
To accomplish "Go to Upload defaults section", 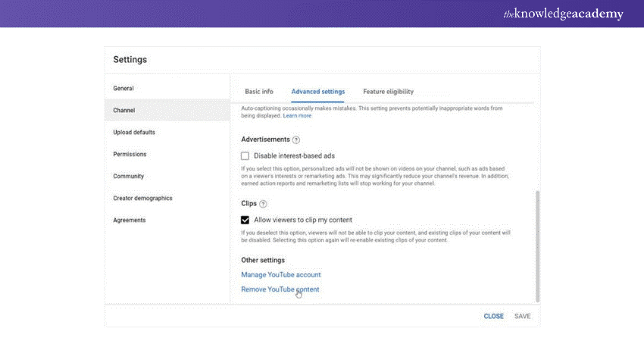I will click(134, 133).
